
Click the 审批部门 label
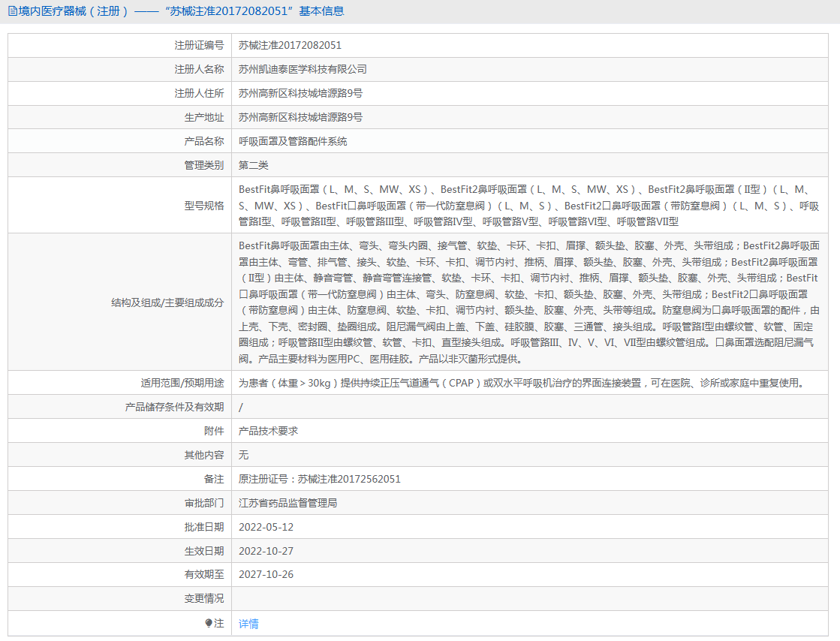(x=204, y=503)
